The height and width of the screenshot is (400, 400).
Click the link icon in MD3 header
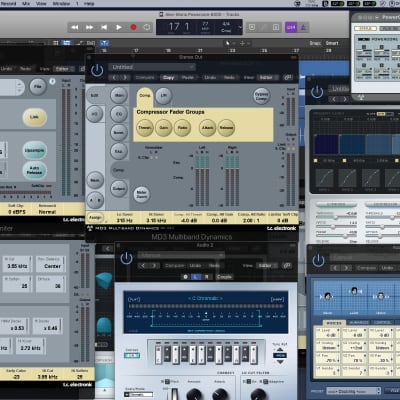click(x=288, y=78)
